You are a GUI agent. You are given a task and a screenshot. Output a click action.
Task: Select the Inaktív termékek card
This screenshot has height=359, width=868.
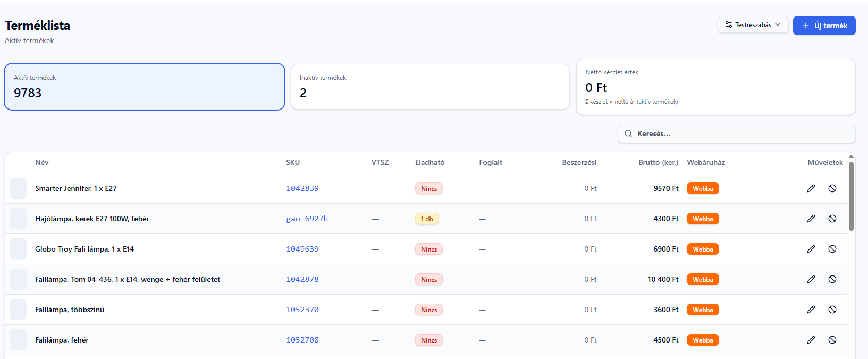430,87
